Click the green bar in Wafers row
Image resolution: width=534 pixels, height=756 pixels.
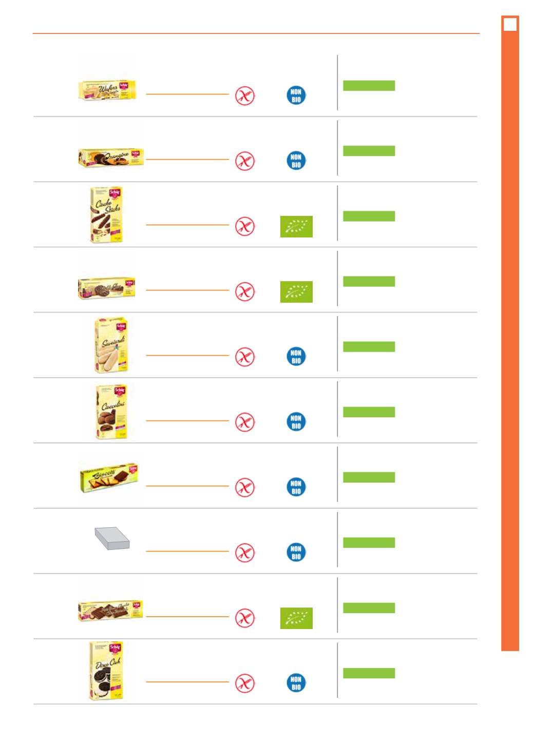369,85
